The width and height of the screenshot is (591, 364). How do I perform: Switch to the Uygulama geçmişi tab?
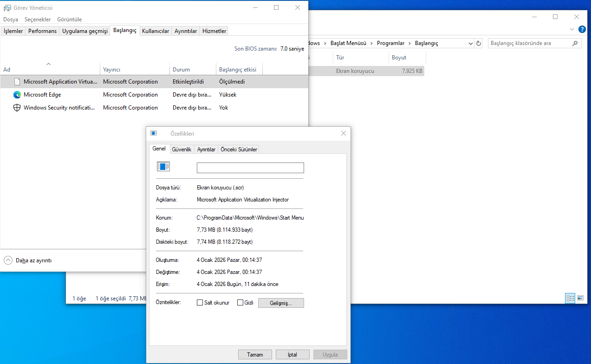coord(84,31)
